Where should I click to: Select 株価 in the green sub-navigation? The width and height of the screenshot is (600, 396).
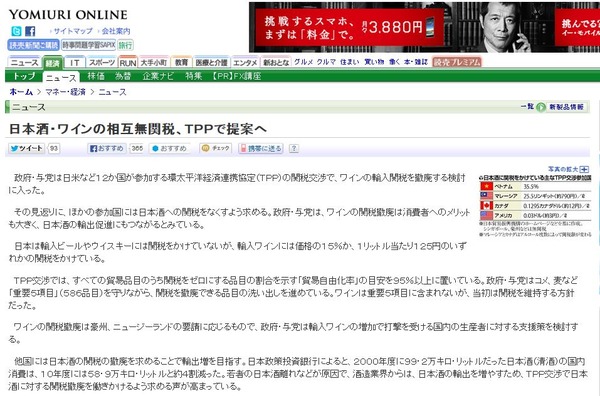(96, 76)
